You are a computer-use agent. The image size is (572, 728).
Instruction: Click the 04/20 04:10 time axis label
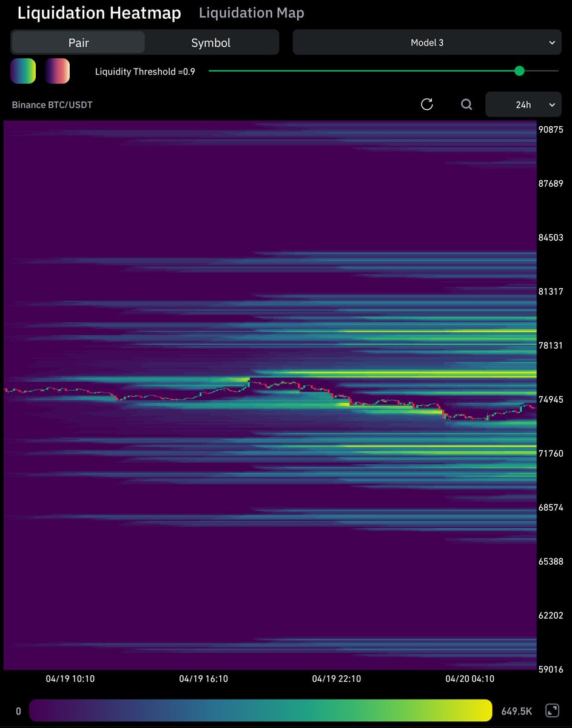(469, 679)
